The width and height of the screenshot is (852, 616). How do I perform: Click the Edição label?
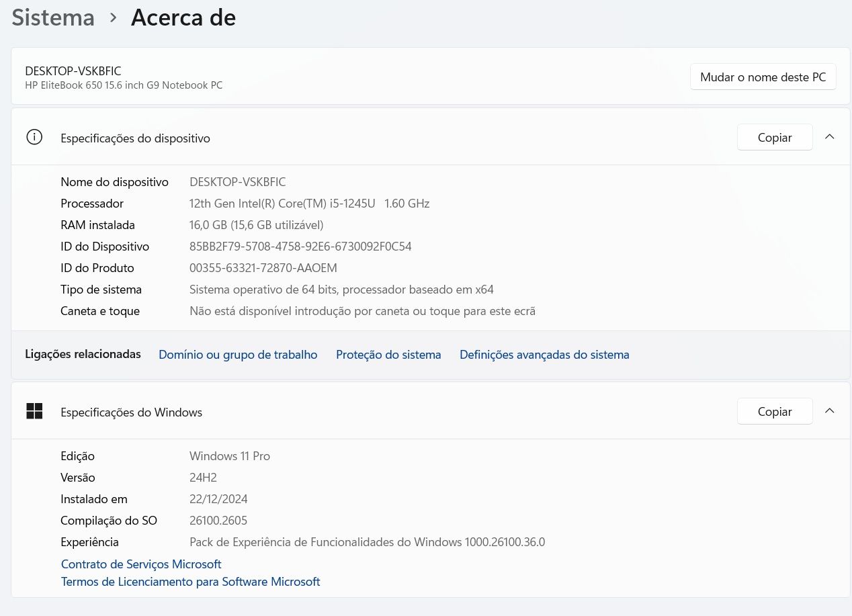click(x=77, y=456)
